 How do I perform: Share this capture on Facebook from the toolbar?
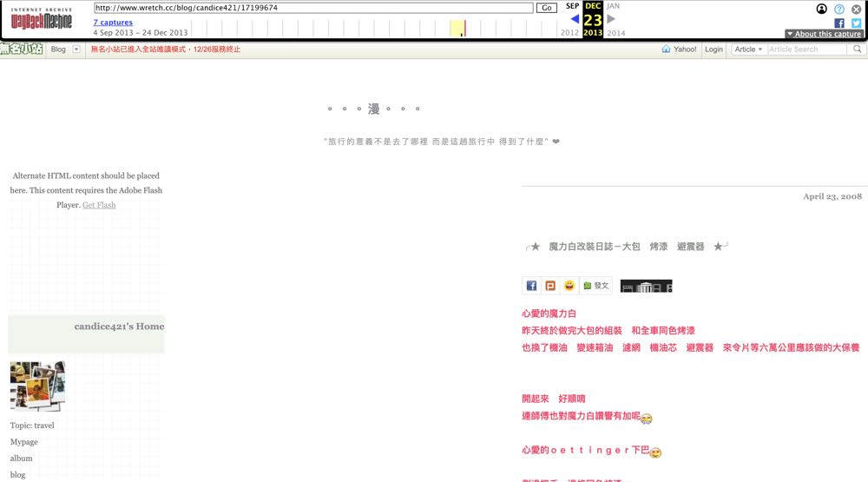coord(839,23)
